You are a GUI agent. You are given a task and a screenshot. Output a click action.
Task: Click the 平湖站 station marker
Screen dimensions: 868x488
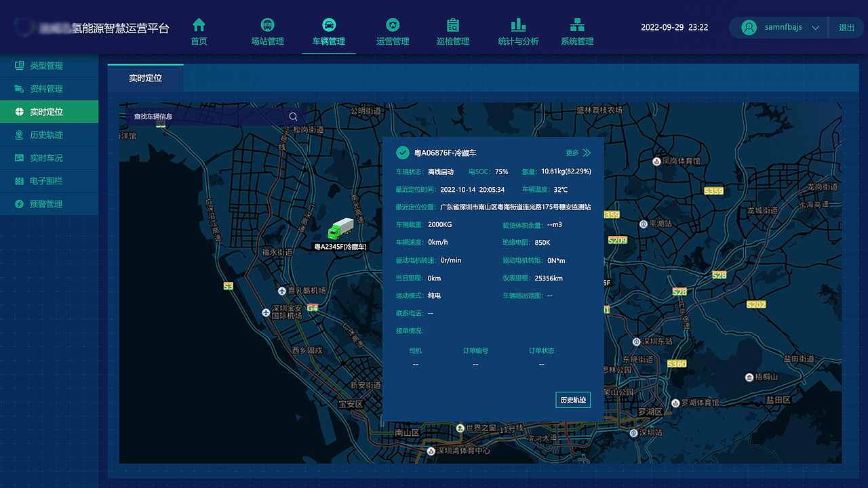pos(644,223)
